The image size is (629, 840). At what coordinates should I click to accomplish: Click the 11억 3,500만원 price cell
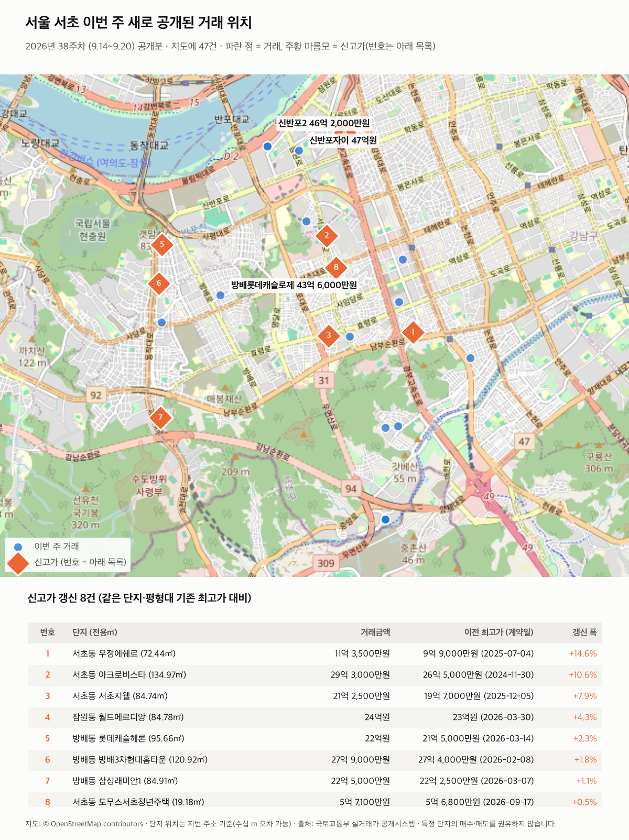point(362,653)
